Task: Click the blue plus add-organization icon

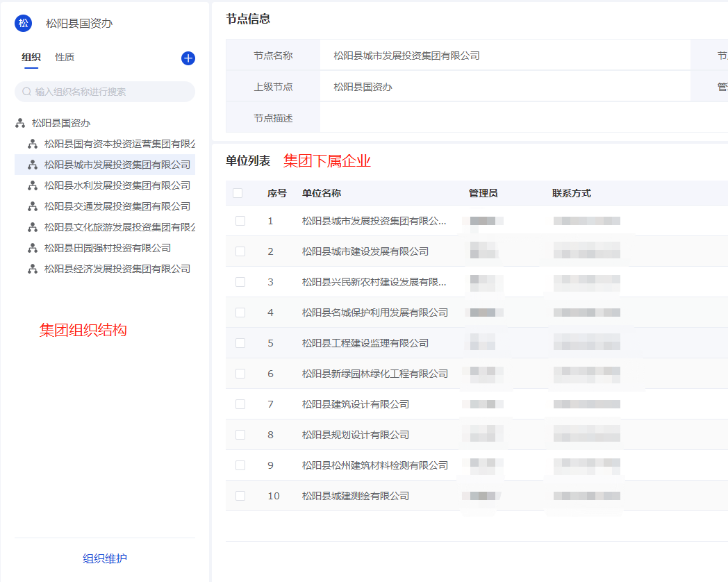Action: pos(188,58)
